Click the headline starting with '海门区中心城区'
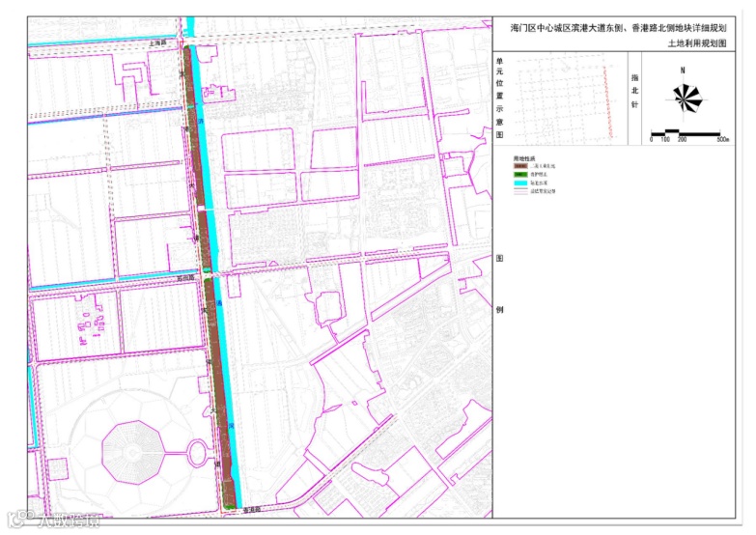The height and width of the screenshot is (535, 756). (619, 28)
